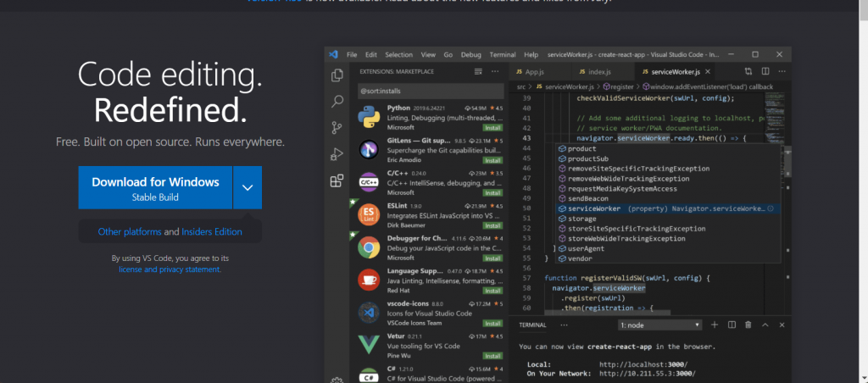868x383 pixels.
Task: Open the Edit menu
Action: pyautogui.click(x=371, y=55)
